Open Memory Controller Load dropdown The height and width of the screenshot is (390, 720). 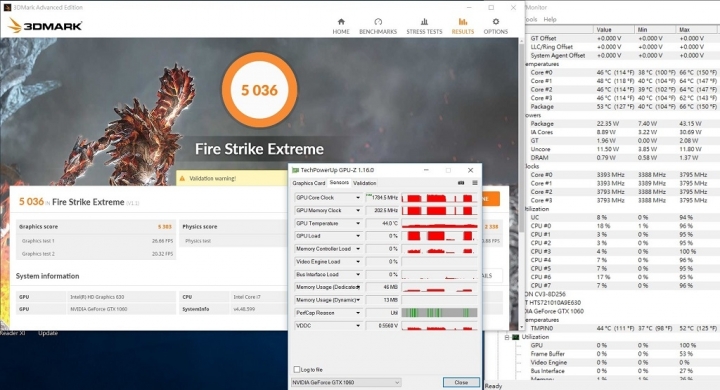click(x=358, y=249)
